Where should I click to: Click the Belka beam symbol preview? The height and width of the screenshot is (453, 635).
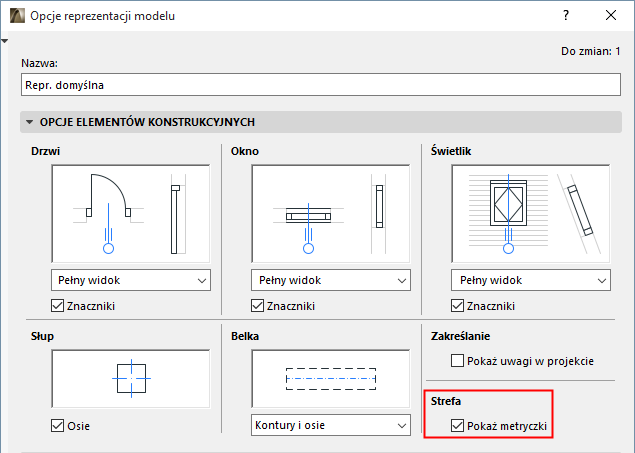[330, 380]
